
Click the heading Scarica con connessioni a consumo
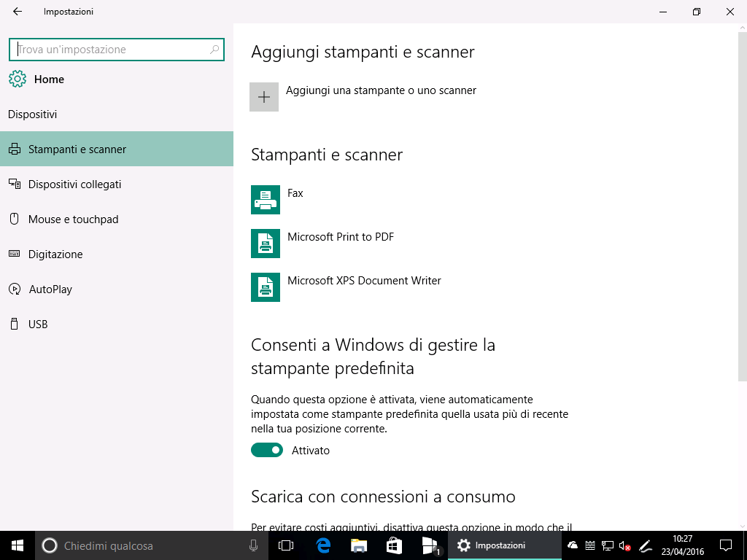pos(383,497)
